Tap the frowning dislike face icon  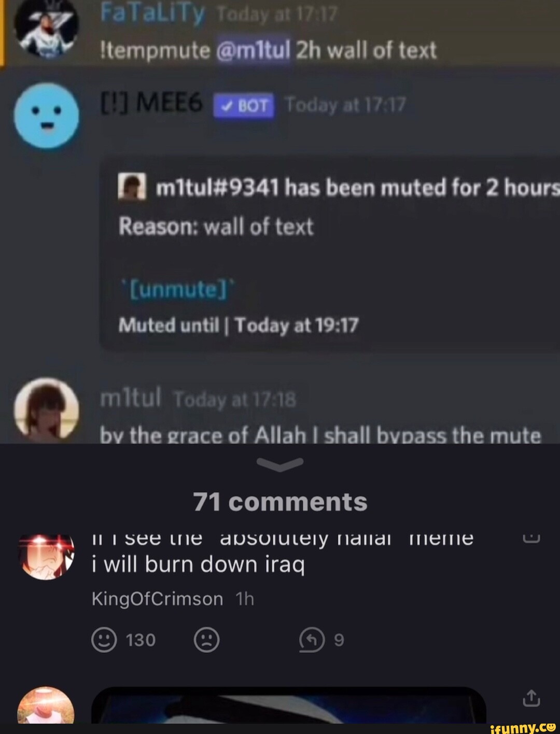[206, 640]
